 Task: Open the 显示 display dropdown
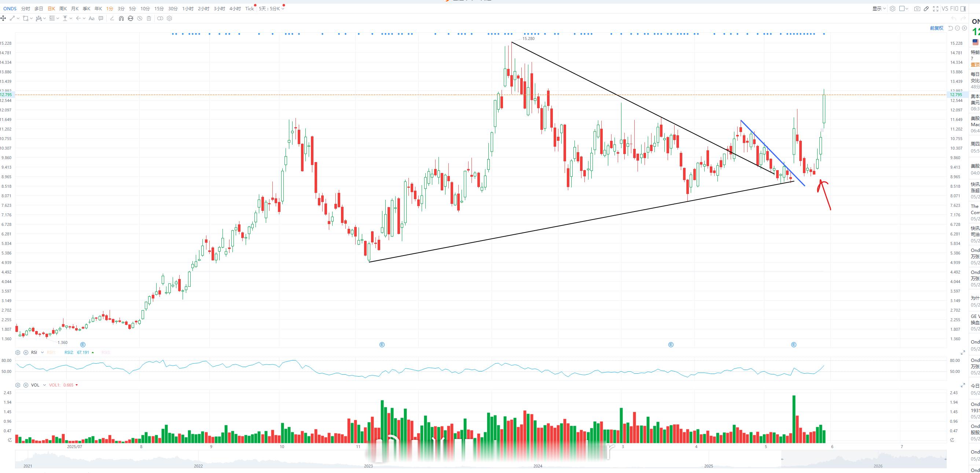[879, 8]
